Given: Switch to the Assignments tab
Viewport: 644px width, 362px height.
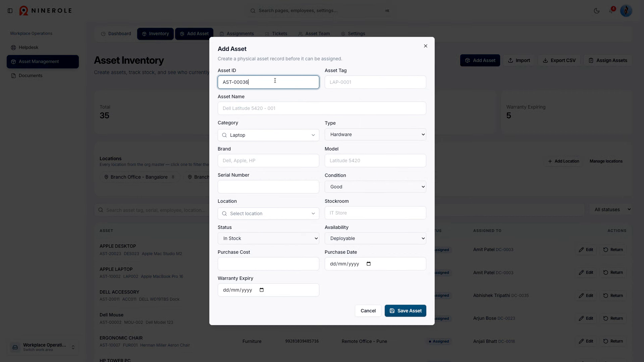Looking at the screenshot, I should 237,34.
